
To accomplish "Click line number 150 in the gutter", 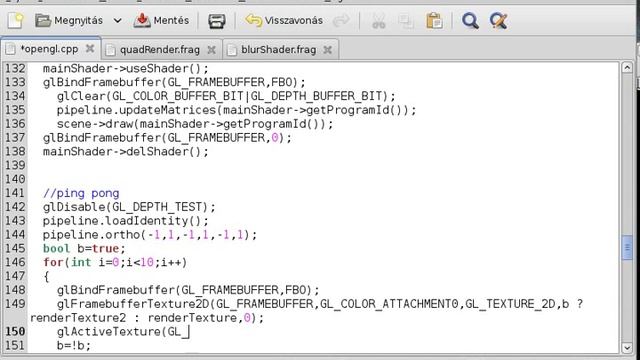I will coord(15,331).
